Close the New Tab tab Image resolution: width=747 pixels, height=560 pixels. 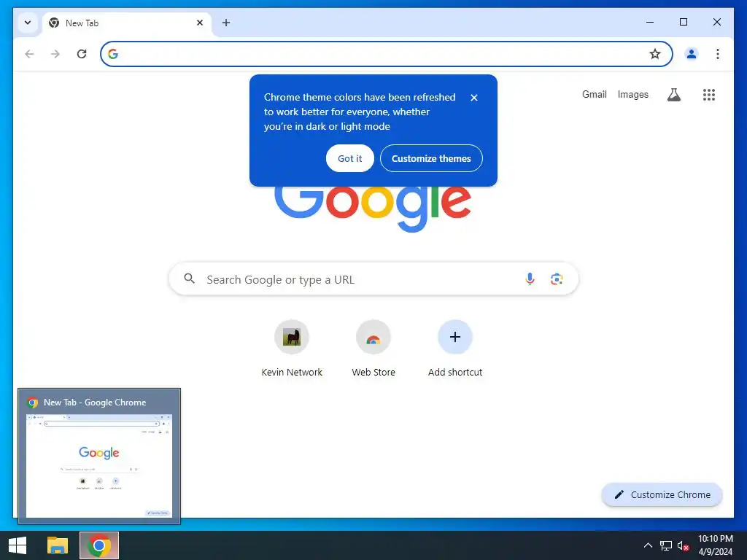coord(200,23)
